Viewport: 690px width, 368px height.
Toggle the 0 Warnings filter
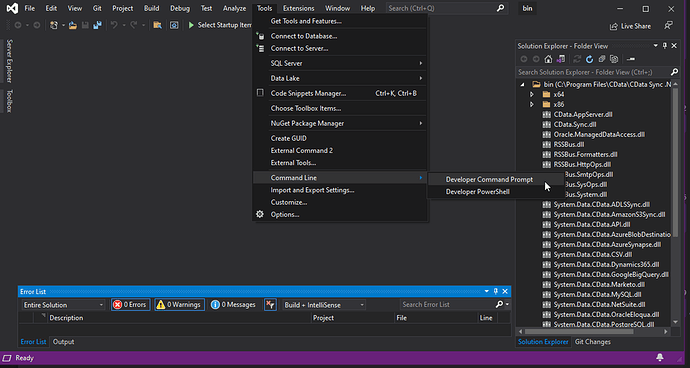click(180, 305)
